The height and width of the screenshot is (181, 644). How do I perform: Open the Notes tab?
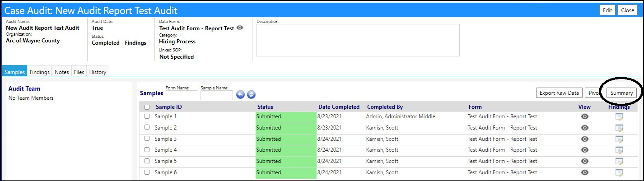[x=62, y=72]
